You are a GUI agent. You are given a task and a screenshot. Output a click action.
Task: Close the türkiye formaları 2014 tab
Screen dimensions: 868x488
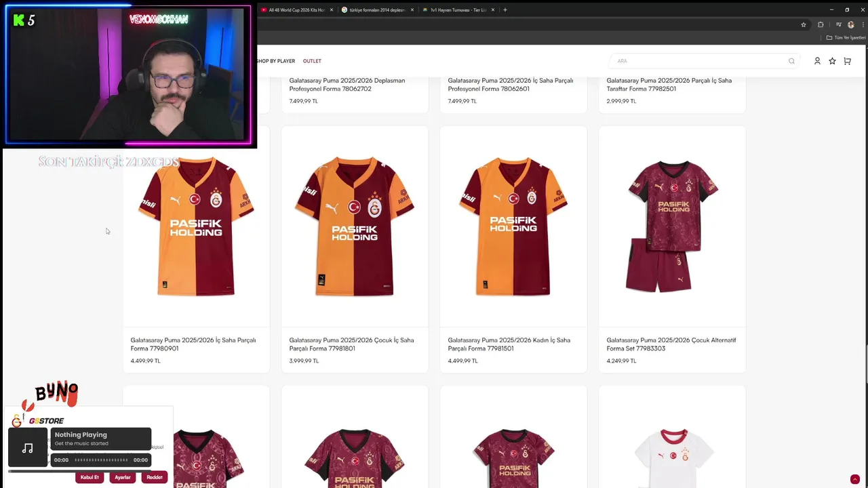click(412, 9)
